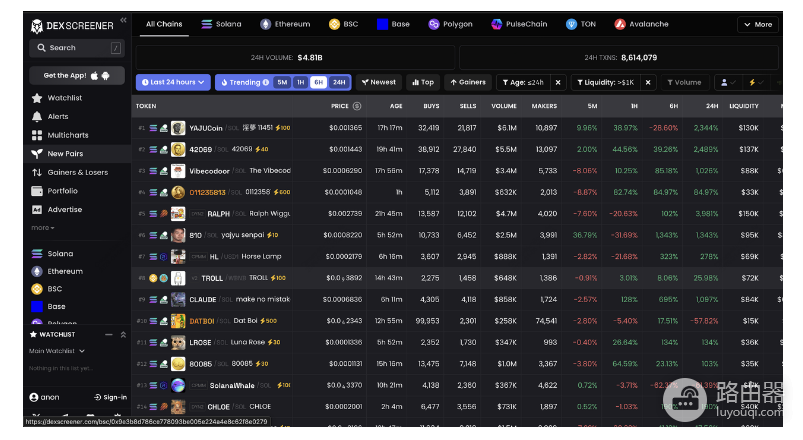Sort by VOLUME column
Screen dimensions: 803x440
click(x=504, y=106)
